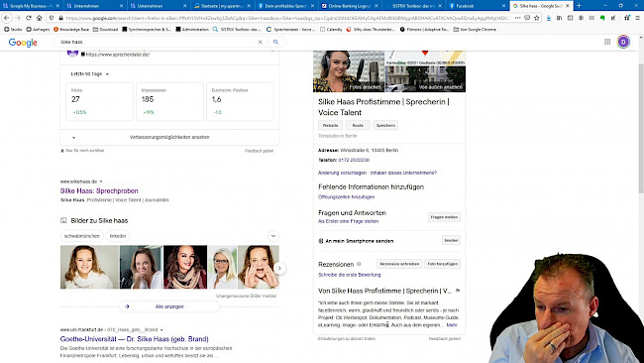Reload the page with the refresh icon
644x363 pixels.
[29, 18]
